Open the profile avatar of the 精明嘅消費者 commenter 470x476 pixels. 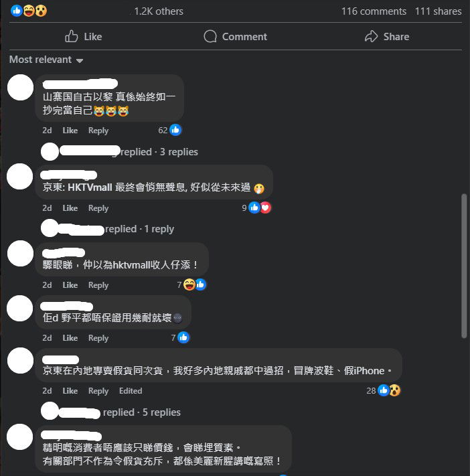click(20, 437)
